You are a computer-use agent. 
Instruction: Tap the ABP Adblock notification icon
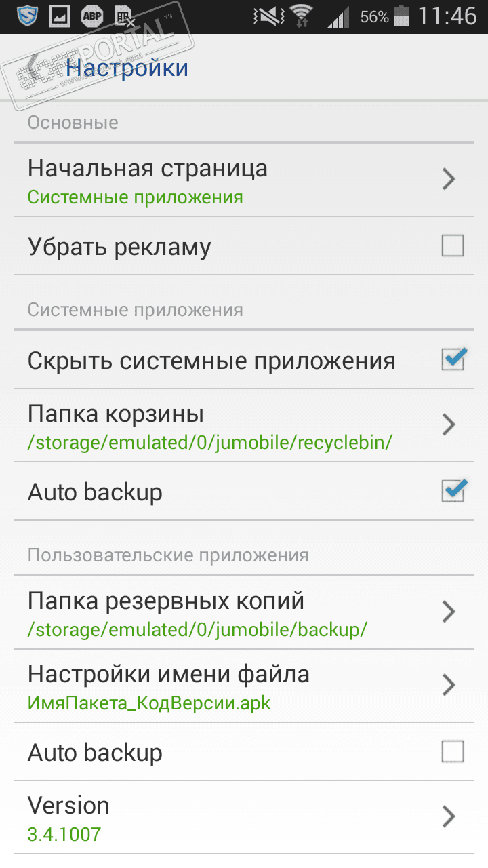[x=92, y=16]
